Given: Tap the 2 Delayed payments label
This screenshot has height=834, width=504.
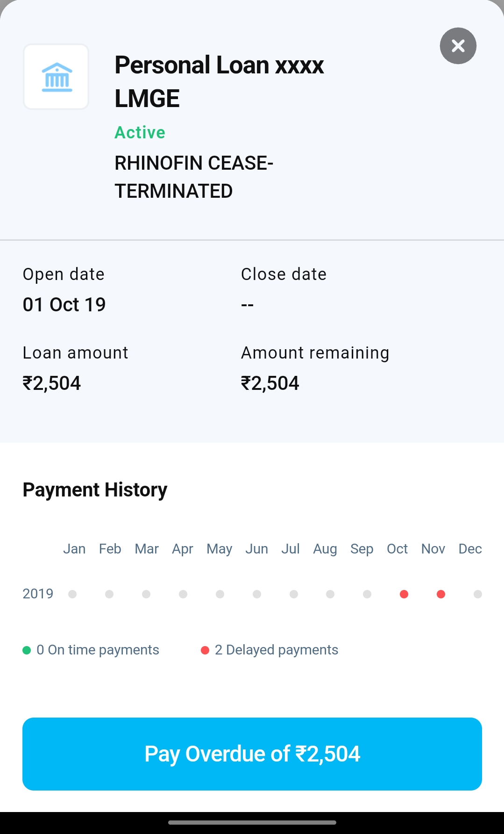Looking at the screenshot, I should click(276, 650).
